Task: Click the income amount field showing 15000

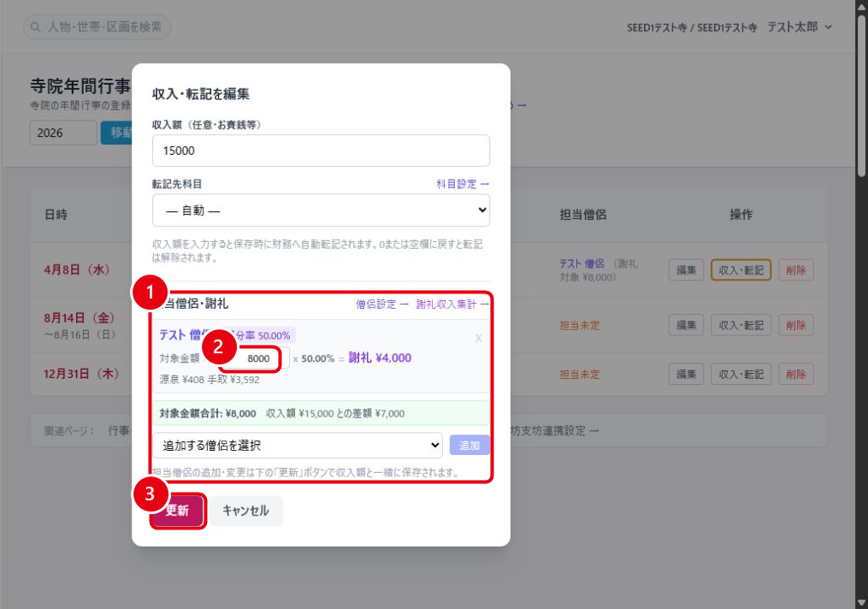Action: pos(321,151)
